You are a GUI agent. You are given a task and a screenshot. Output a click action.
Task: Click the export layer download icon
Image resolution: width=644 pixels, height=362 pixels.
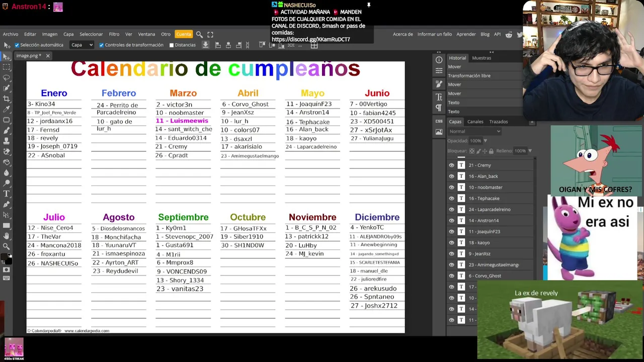pyautogui.click(x=205, y=45)
